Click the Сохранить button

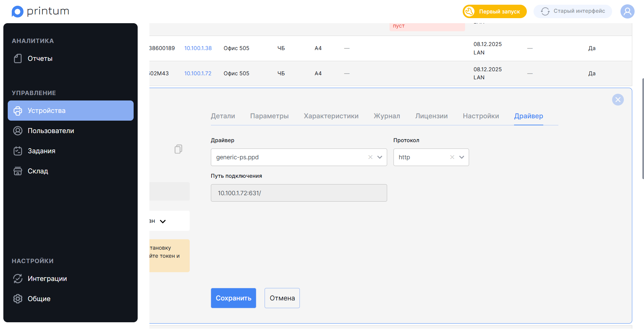[233, 298]
